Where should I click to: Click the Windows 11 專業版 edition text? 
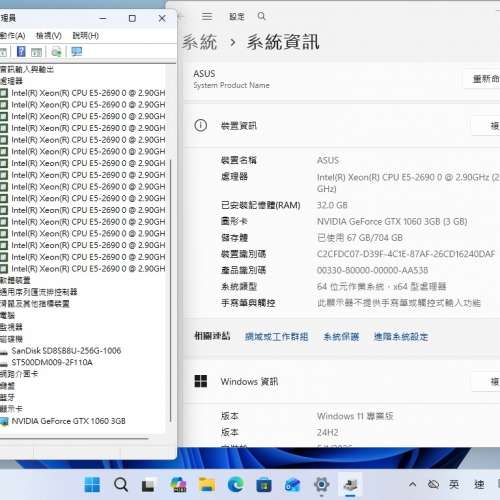[355, 416]
